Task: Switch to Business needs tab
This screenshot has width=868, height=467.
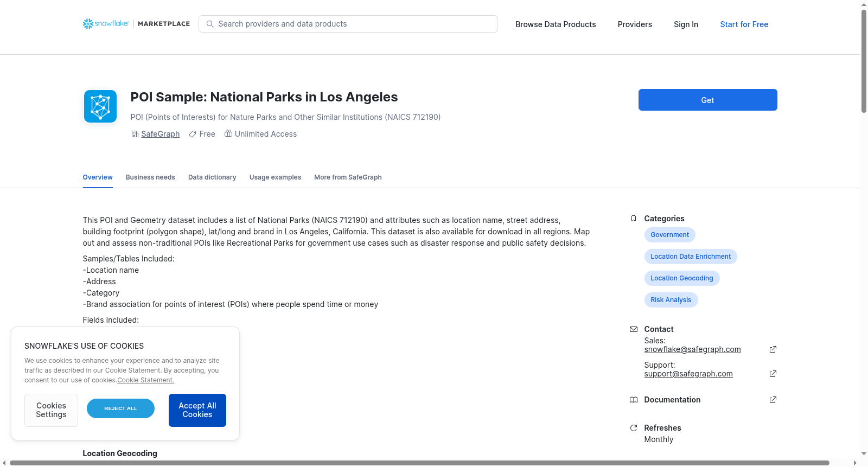Action: click(150, 177)
